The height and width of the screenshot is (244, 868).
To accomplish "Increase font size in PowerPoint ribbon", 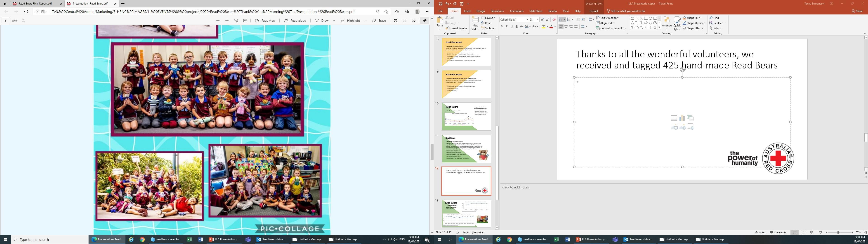I will [x=542, y=20].
